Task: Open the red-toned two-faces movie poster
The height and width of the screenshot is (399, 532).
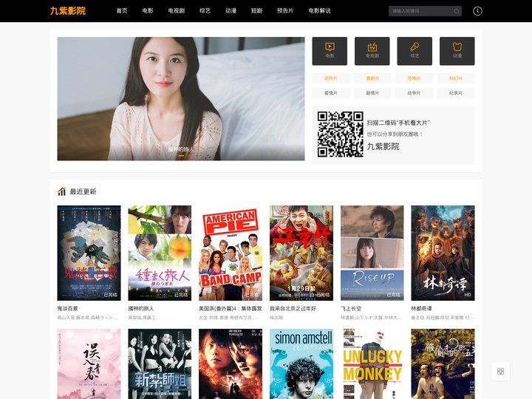Action: [231, 364]
